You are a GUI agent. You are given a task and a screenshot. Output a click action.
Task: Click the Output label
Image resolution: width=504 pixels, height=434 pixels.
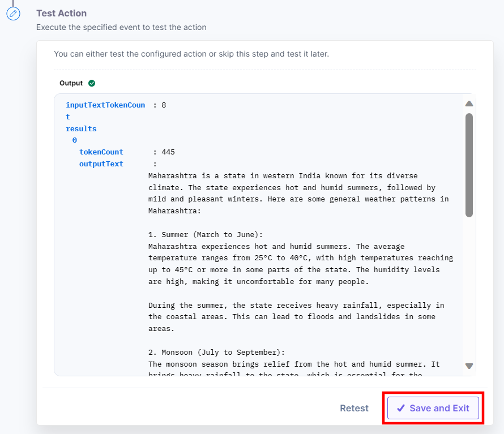(71, 83)
